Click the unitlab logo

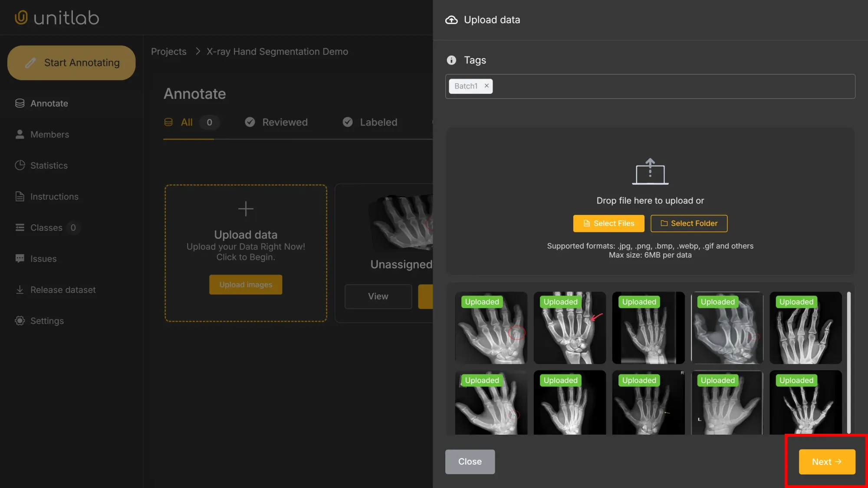tap(56, 17)
